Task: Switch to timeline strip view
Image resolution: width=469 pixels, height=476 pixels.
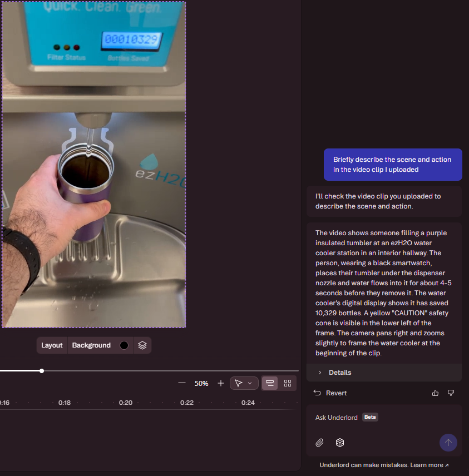Action: point(270,383)
